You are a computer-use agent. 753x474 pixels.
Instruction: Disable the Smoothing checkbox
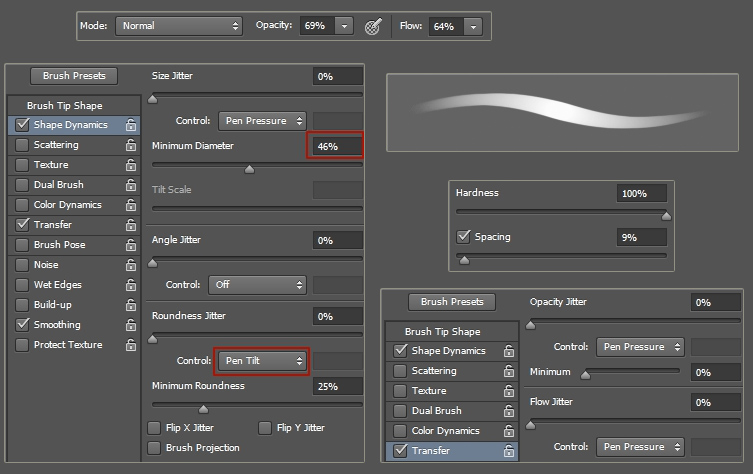click(22, 325)
